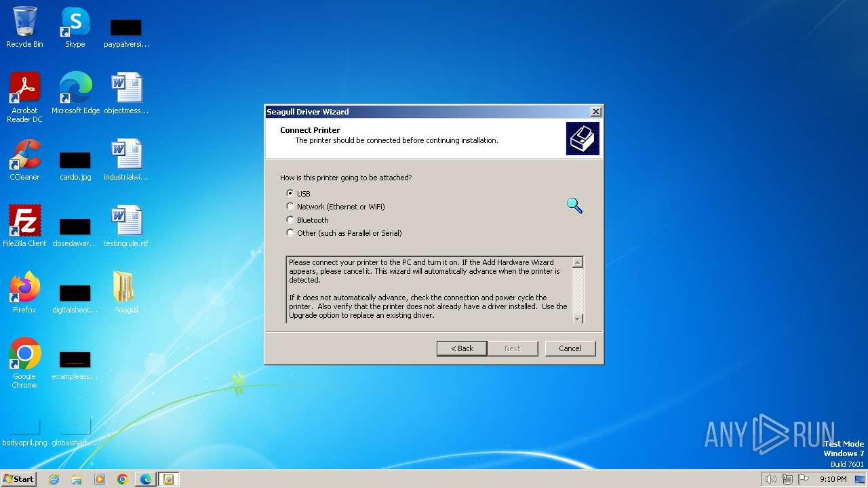Open CCleaner desktop shortcut

click(24, 160)
